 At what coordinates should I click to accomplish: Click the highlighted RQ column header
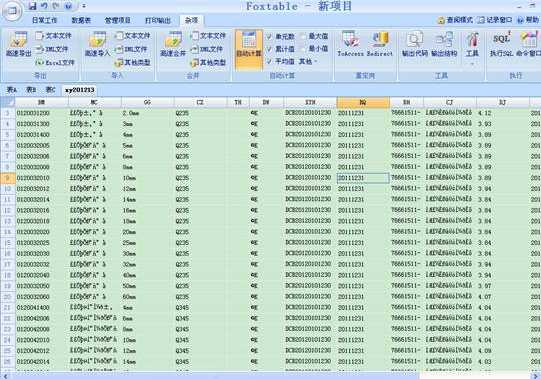click(x=363, y=102)
